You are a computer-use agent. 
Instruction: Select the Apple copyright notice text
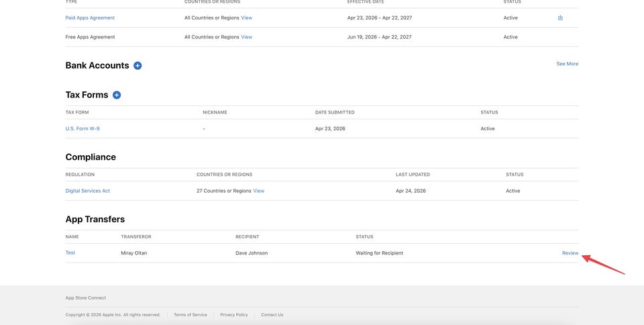pyautogui.click(x=113, y=315)
